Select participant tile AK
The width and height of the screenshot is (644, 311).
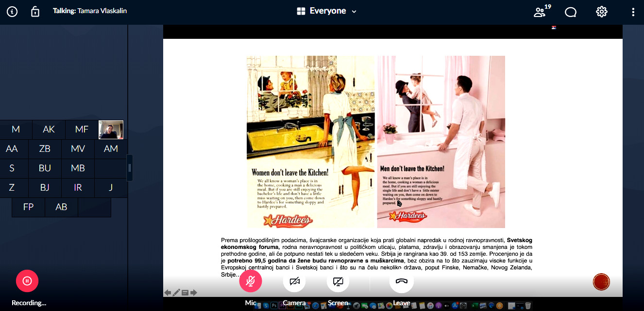point(49,130)
